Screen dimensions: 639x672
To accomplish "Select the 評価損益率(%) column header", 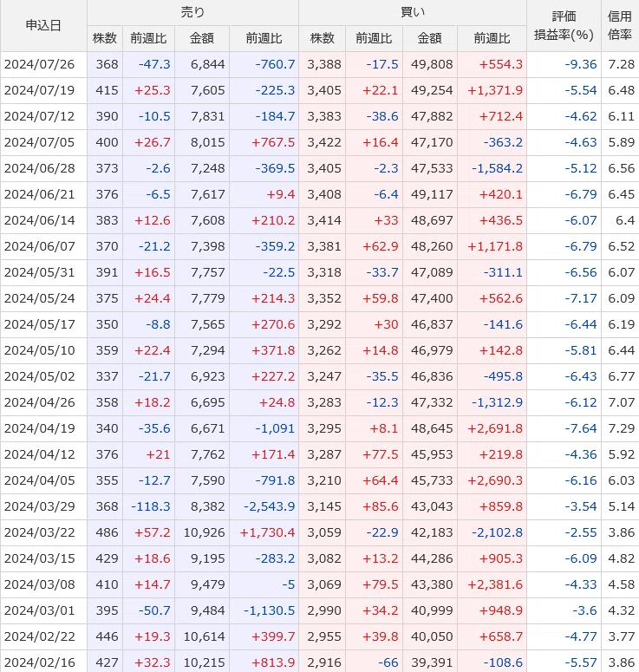I will coord(564,26).
